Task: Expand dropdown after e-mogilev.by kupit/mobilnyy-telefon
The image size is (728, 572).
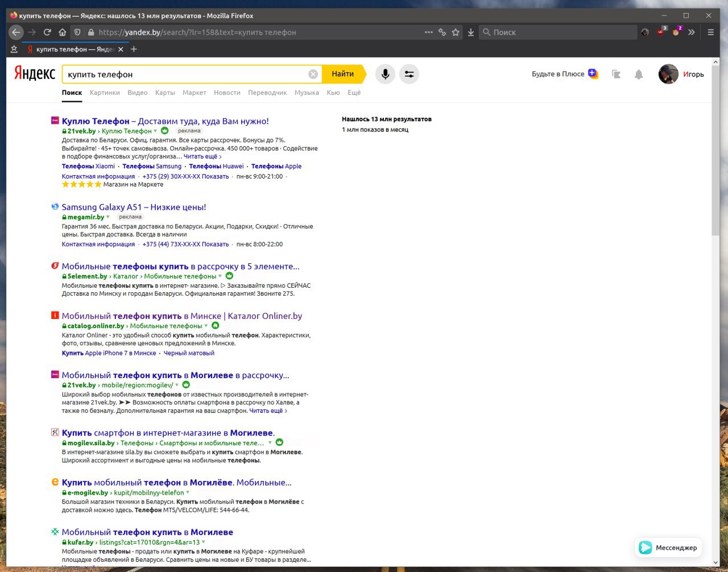Action: [x=188, y=493]
